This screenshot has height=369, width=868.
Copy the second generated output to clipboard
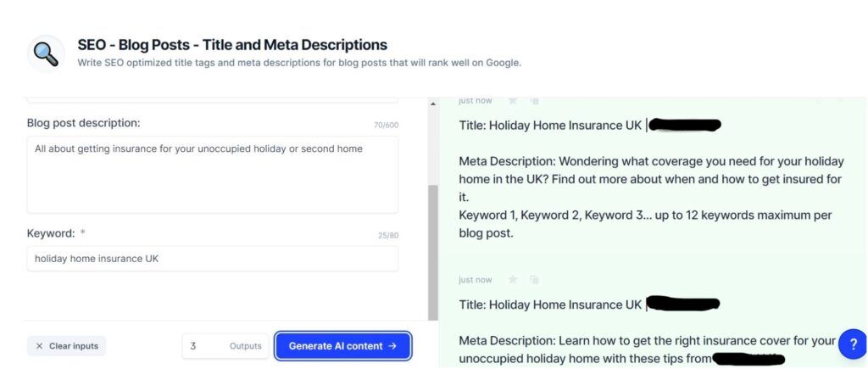(x=534, y=280)
